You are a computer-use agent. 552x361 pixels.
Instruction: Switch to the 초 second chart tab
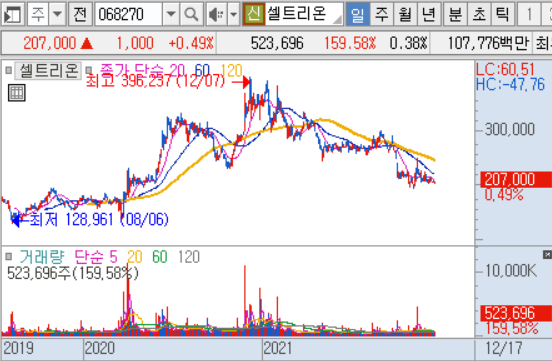pos(479,14)
